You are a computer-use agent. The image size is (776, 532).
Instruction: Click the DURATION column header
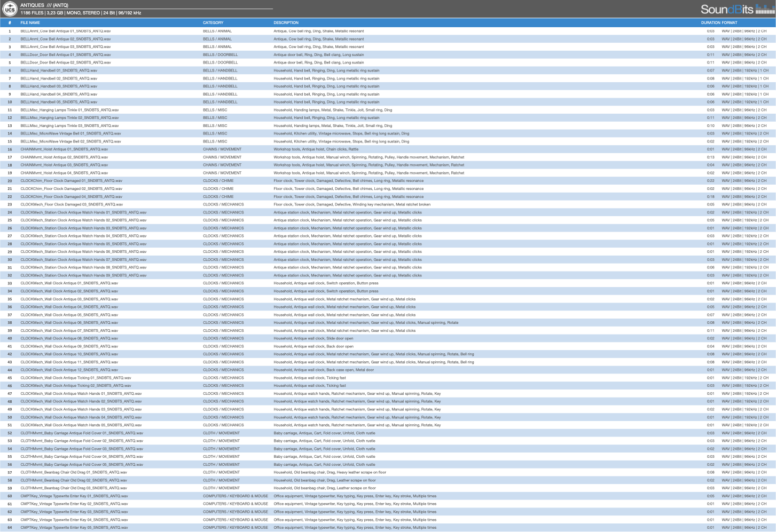pyautogui.click(x=710, y=23)
